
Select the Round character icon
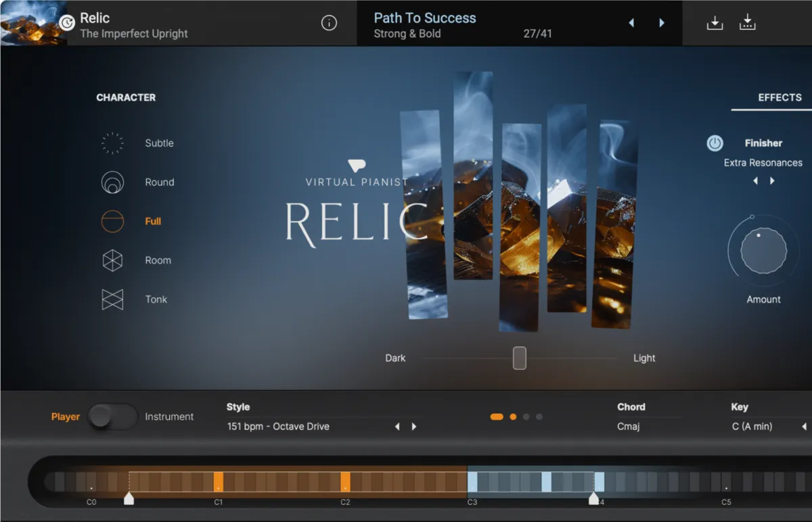112,183
